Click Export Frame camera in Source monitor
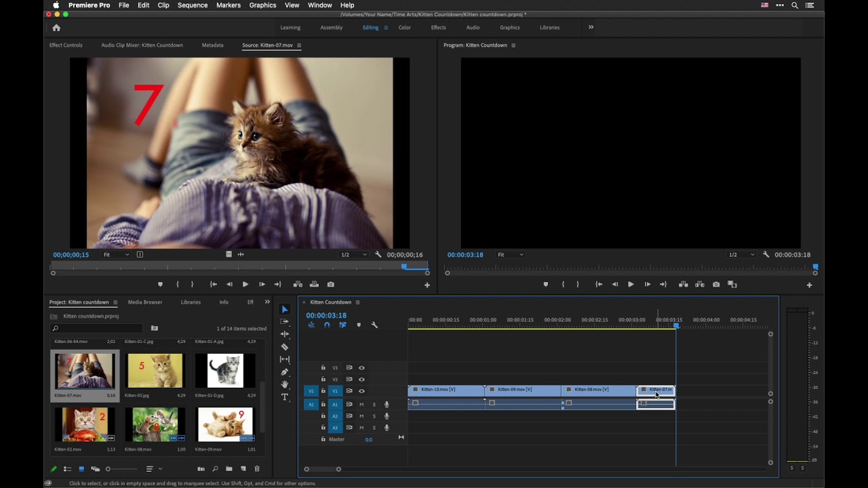This screenshot has width=868, height=488. 330,284
